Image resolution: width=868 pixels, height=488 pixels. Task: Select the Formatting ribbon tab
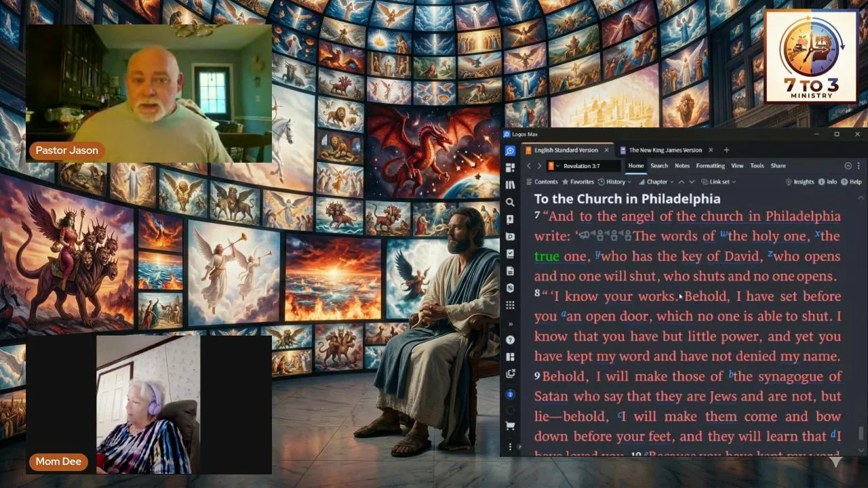tap(711, 166)
